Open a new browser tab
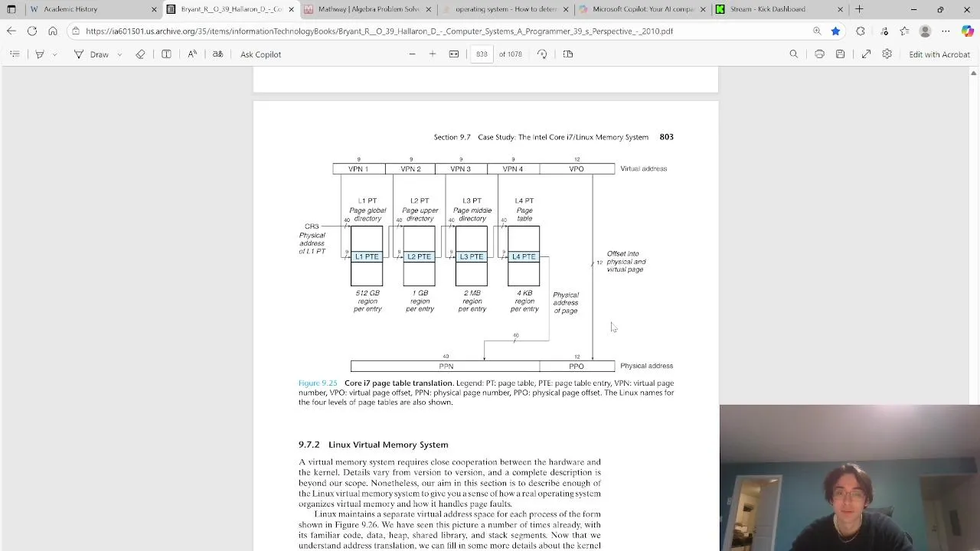The width and height of the screenshot is (980, 551). point(859,9)
